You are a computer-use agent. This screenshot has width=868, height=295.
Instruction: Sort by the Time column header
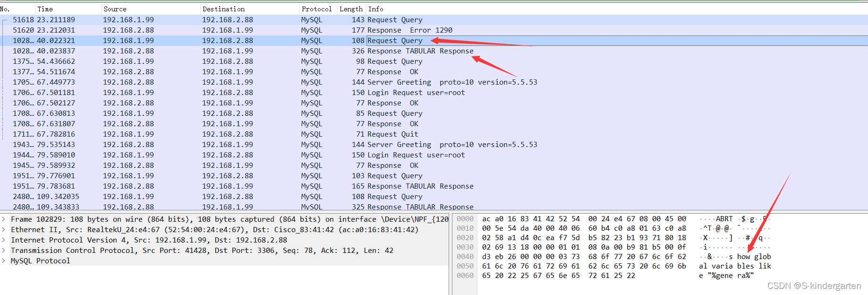tap(69, 9)
